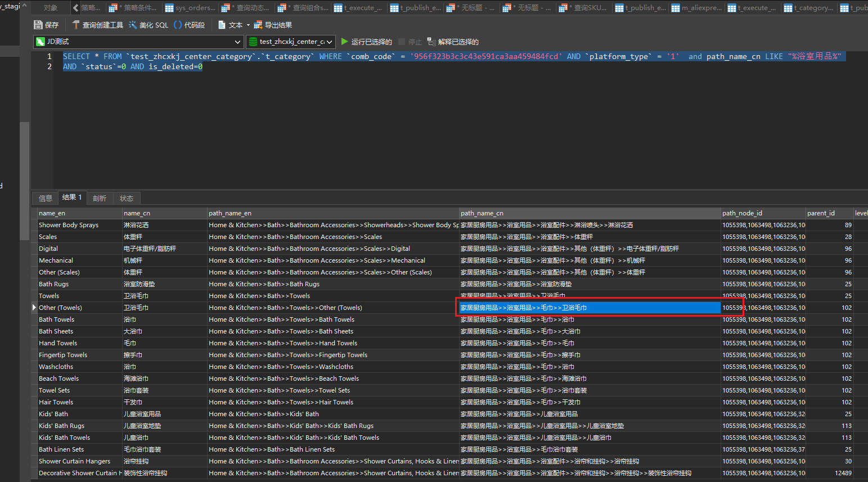Click the name_cn column header

165,213
